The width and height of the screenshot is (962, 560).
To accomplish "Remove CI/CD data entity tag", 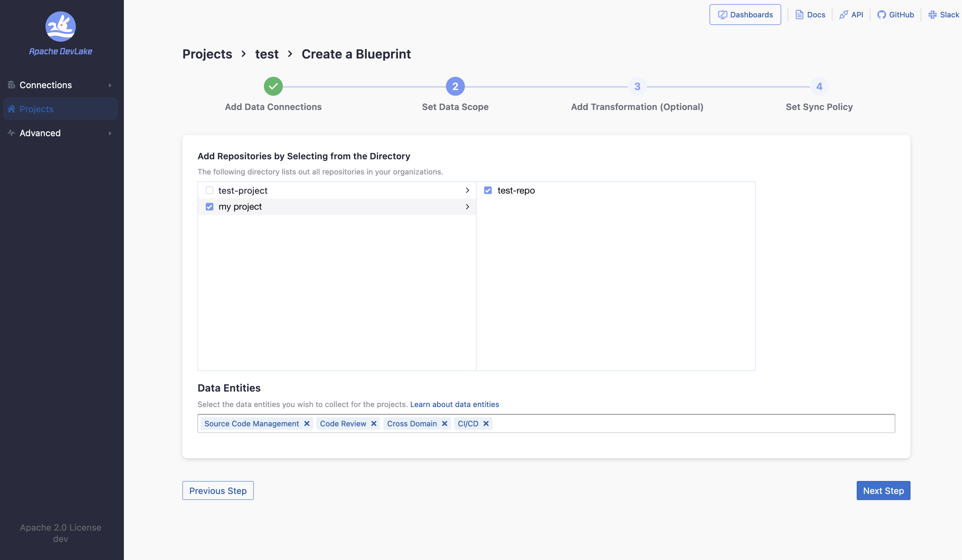I will coord(486,423).
